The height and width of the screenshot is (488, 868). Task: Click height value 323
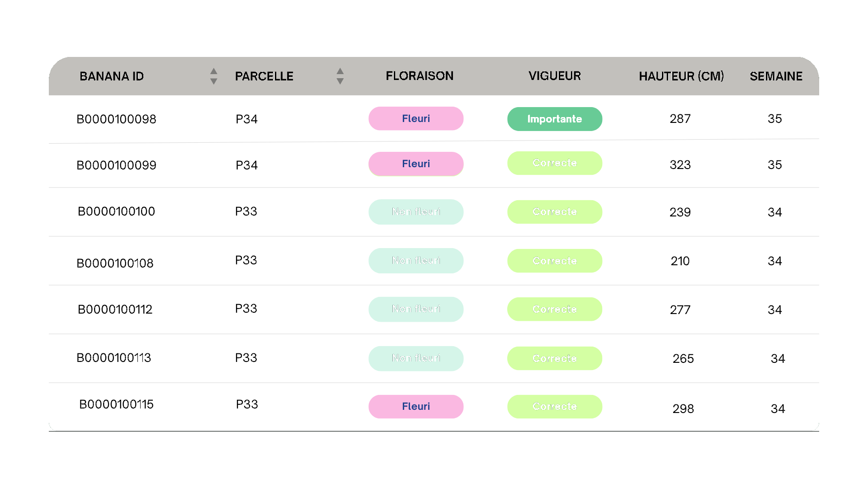point(680,165)
